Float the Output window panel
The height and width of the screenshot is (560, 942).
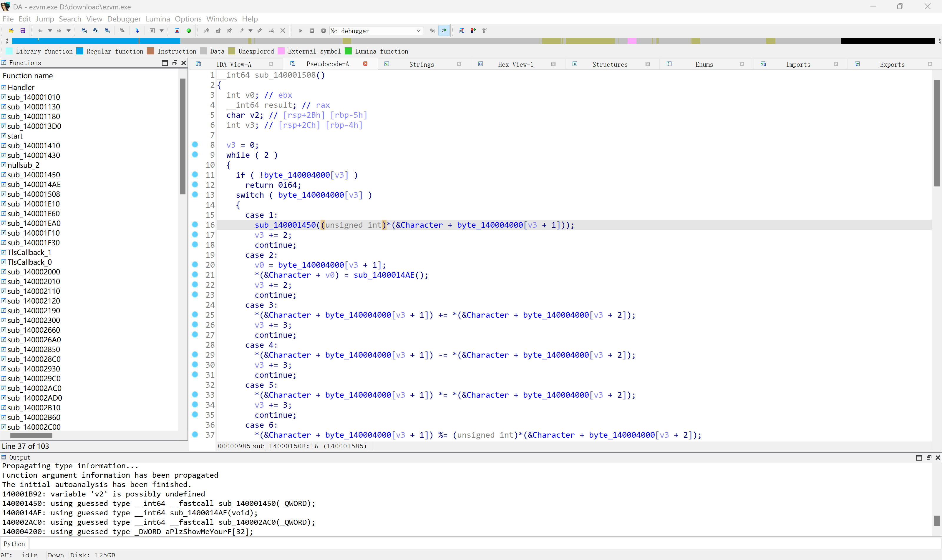[x=929, y=457]
